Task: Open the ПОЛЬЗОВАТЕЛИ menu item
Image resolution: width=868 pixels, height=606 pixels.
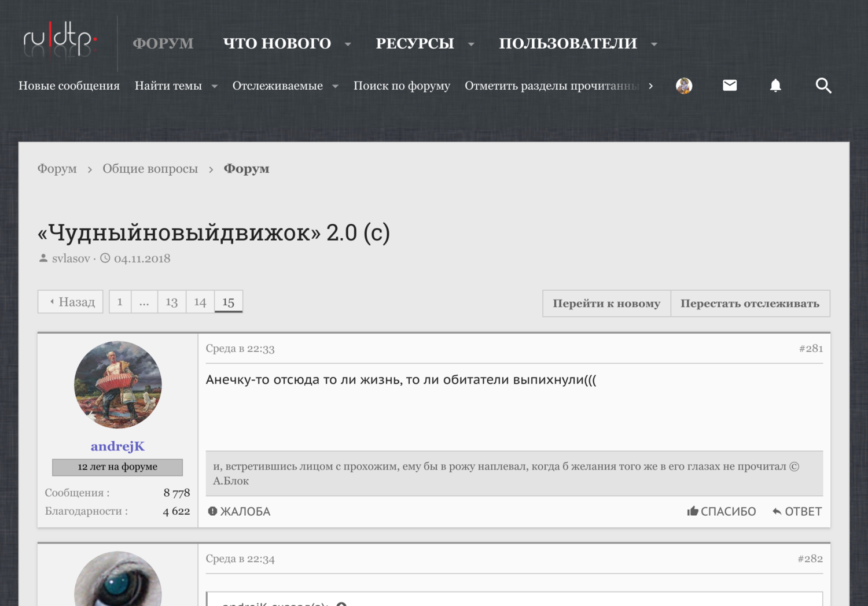Action: (x=568, y=43)
